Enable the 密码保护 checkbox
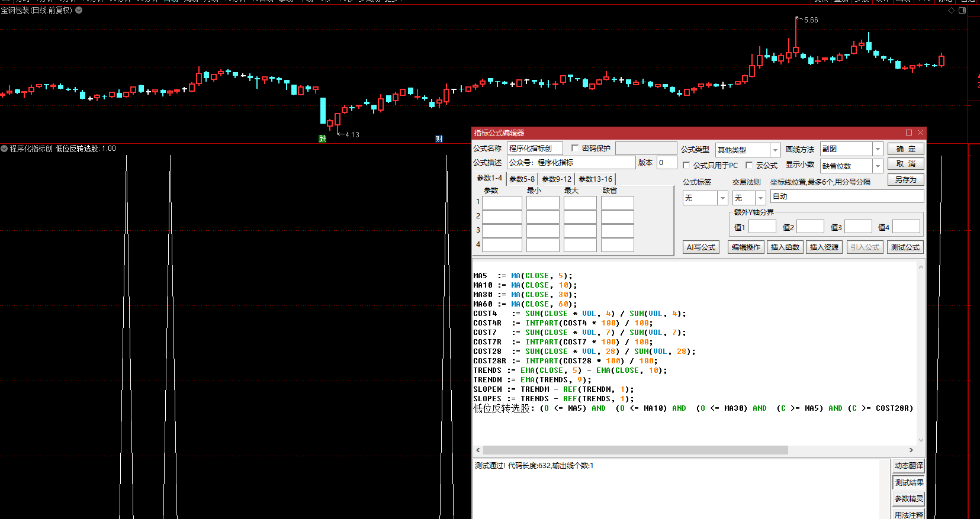The width and height of the screenshot is (980, 519). tap(575, 148)
